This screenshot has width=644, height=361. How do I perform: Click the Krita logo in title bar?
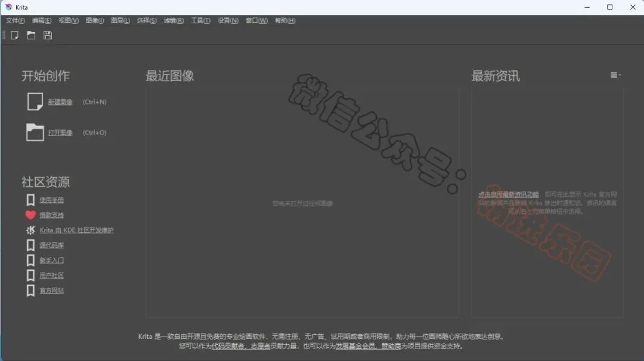point(8,7)
